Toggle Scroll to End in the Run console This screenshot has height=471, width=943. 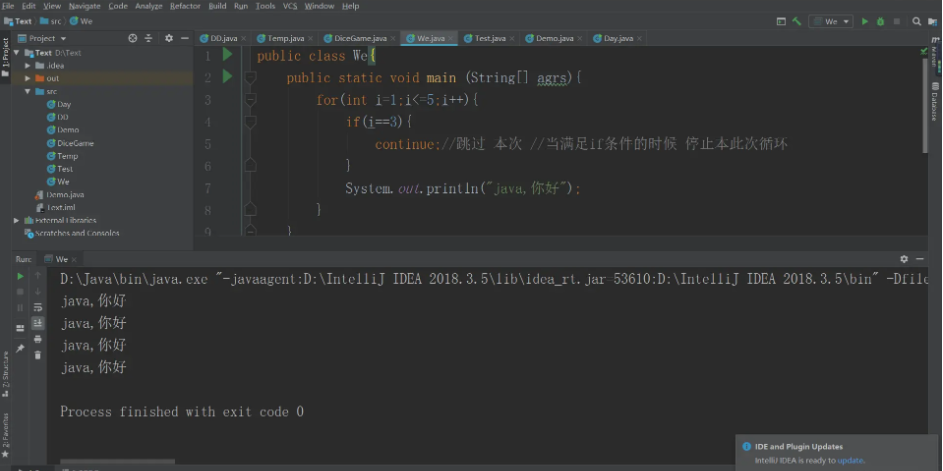(38, 323)
